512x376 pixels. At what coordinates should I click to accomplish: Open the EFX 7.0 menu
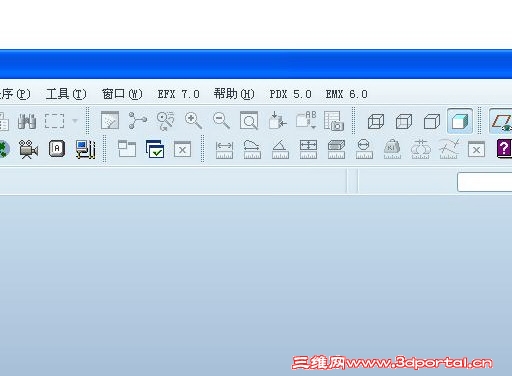(179, 94)
